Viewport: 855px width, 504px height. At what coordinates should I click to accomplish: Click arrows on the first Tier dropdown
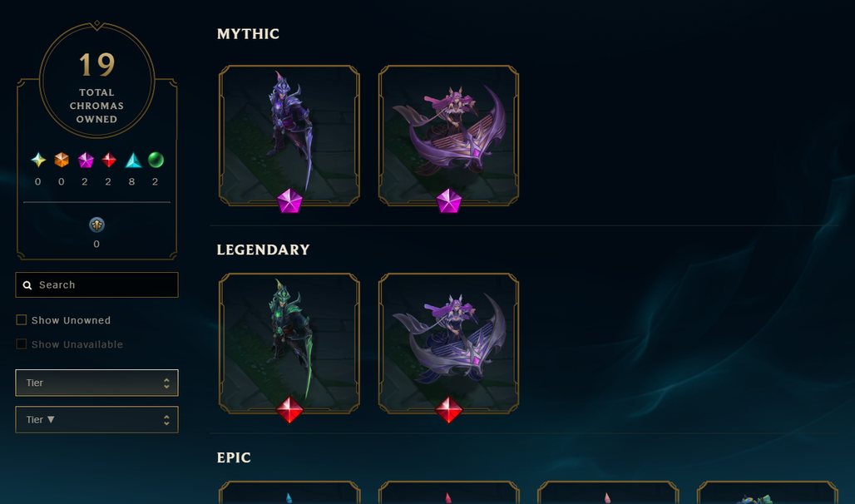166,383
